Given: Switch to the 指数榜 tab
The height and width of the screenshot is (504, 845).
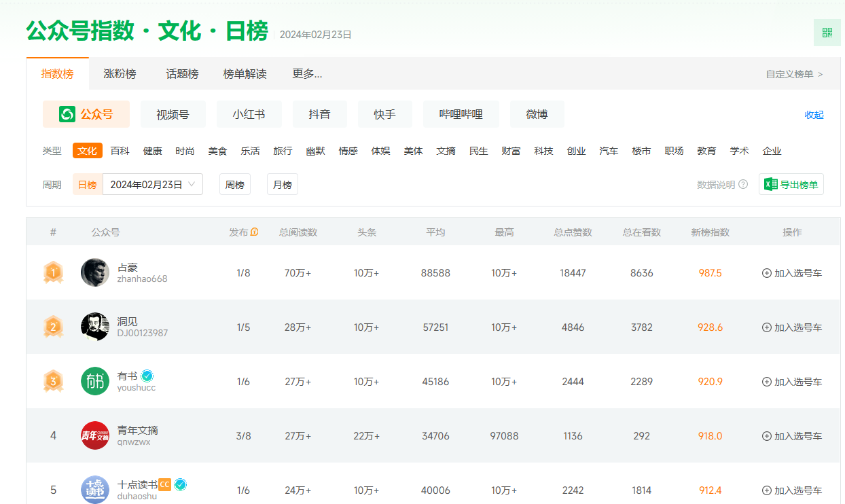Looking at the screenshot, I should click(57, 73).
